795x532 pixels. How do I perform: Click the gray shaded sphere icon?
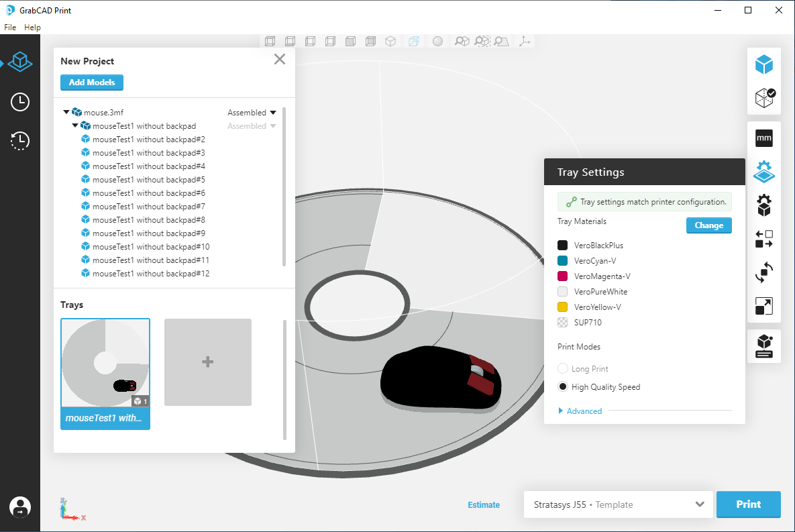[437, 41]
